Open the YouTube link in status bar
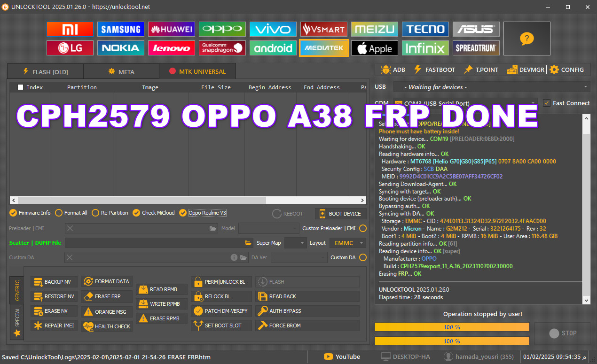The image size is (597, 364). (342, 357)
